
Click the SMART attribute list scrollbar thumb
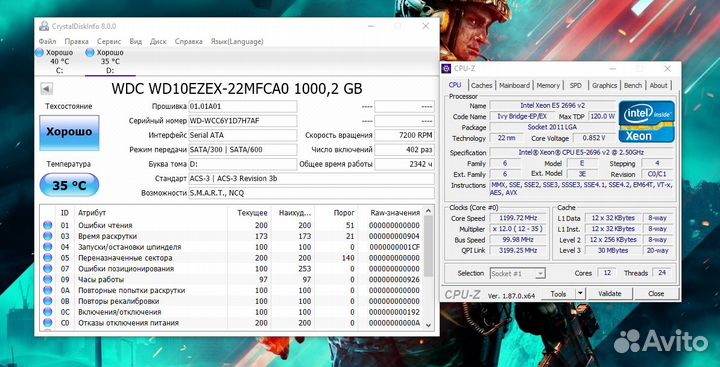coord(428,246)
